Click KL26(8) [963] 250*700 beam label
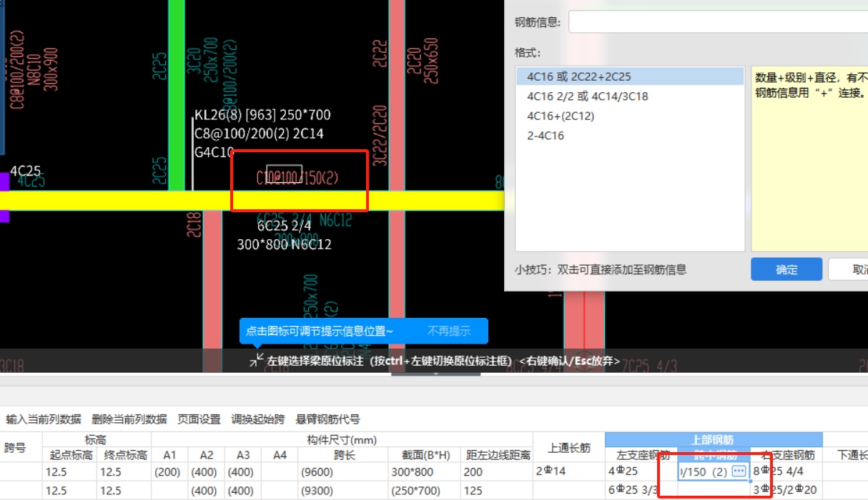The image size is (868, 500). tap(262, 115)
